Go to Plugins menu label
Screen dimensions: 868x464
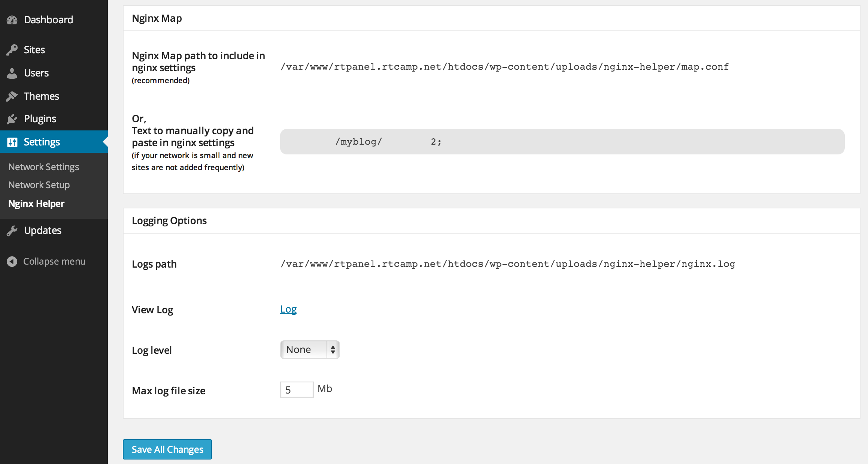40,119
